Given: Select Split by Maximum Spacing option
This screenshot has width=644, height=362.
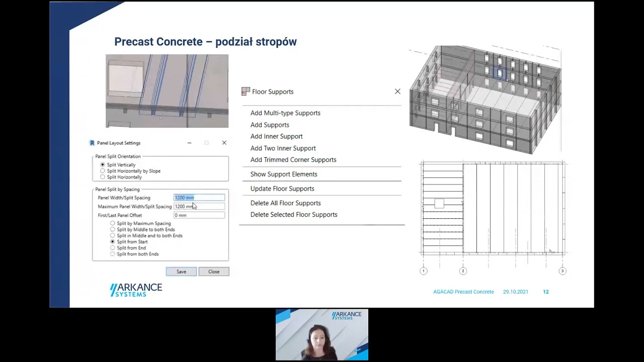Looking at the screenshot, I should (113, 223).
